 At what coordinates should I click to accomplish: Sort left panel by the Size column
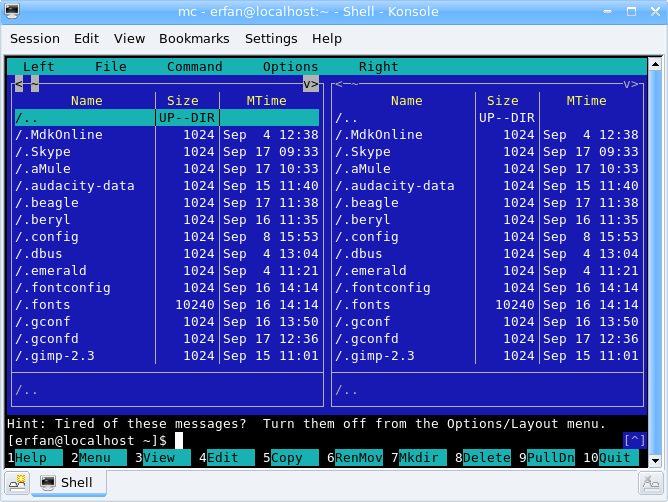tap(183, 101)
